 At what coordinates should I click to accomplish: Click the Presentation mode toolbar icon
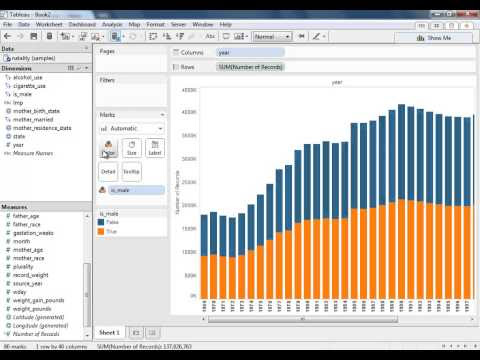click(x=226, y=36)
